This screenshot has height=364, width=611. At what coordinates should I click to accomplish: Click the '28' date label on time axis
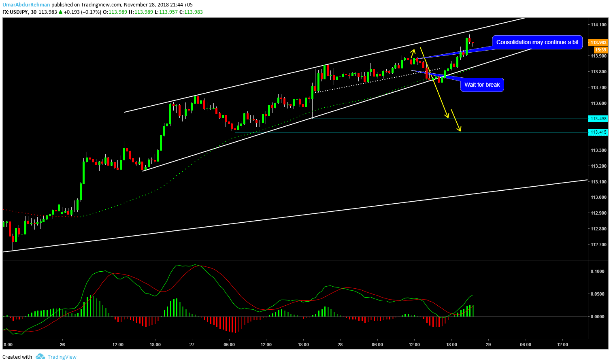click(340, 345)
